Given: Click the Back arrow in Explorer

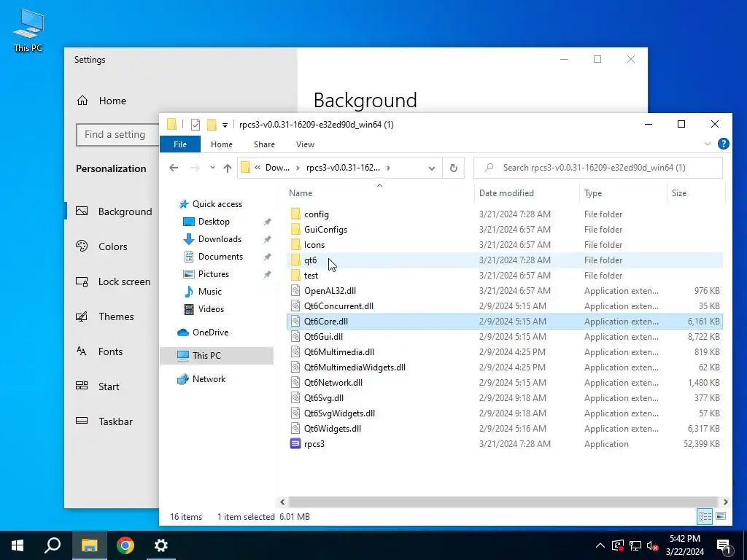Looking at the screenshot, I should pyautogui.click(x=174, y=168).
